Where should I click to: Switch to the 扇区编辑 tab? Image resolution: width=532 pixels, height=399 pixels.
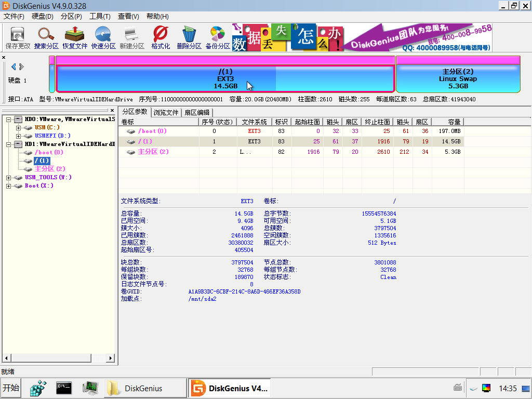197,112
